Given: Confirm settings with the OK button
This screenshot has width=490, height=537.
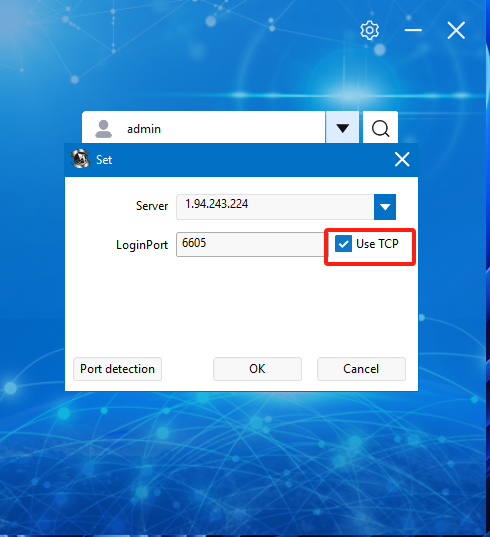Looking at the screenshot, I should pyautogui.click(x=257, y=369).
